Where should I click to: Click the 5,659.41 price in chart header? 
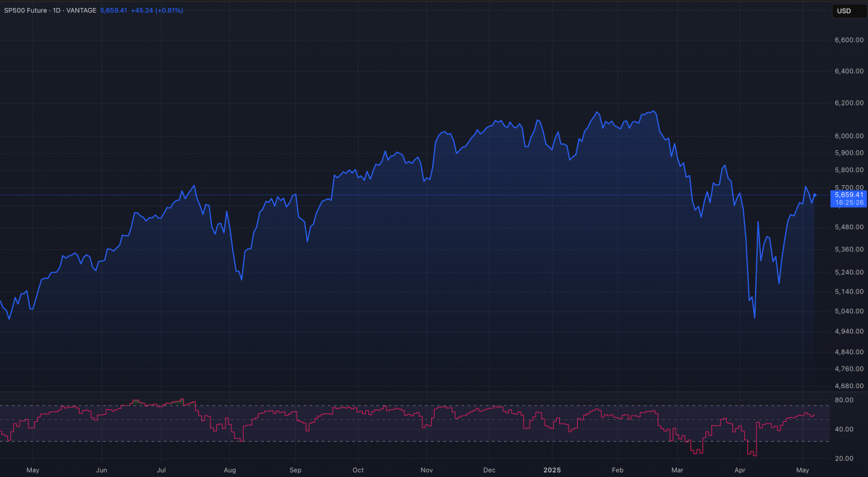point(114,11)
